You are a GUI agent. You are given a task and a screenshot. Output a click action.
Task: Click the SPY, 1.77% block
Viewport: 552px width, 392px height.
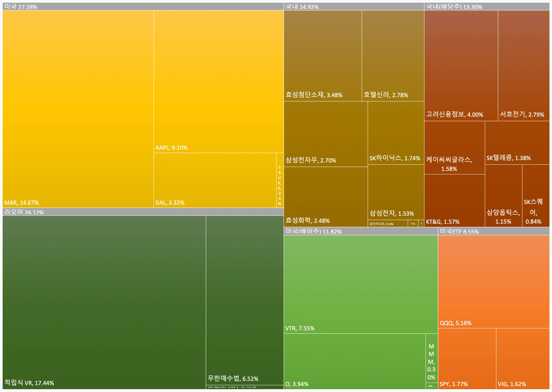pyautogui.click(x=467, y=358)
